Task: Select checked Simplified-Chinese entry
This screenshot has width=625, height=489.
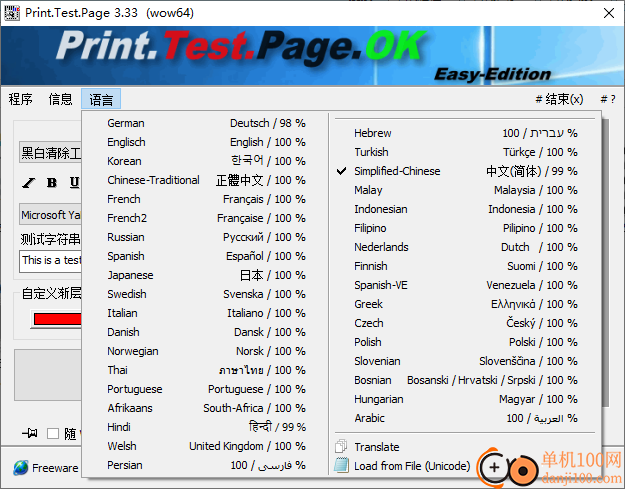Action: [465, 171]
